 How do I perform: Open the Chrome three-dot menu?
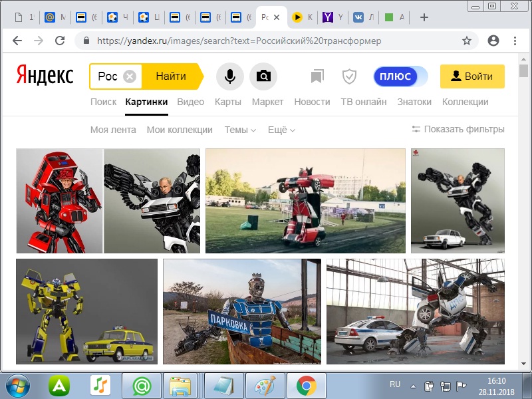point(515,41)
